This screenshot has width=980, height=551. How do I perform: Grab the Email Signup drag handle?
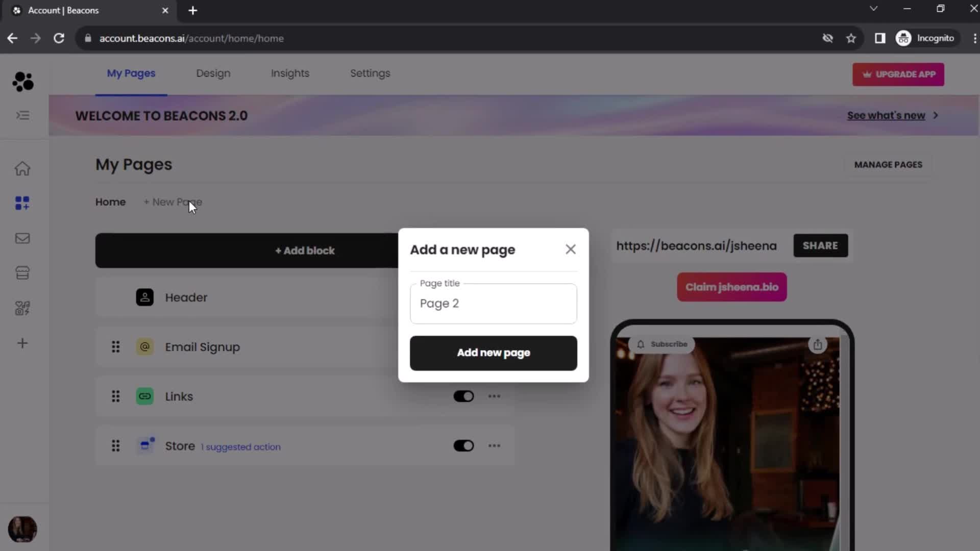(116, 347)
